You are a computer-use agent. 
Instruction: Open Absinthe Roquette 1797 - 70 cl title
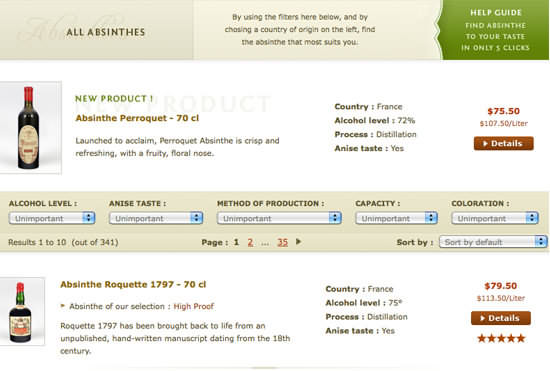click(133, 284)
